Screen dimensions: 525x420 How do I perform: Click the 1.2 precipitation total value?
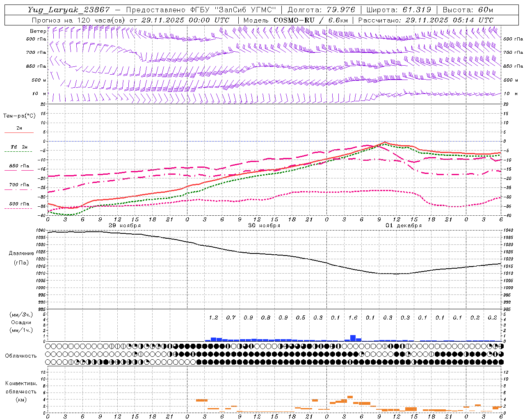click(213, 317)
